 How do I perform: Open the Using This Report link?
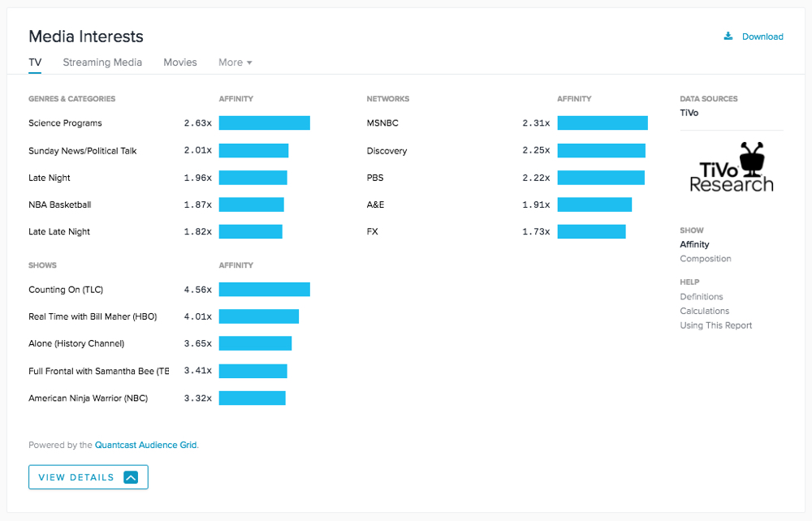point(715,325)
